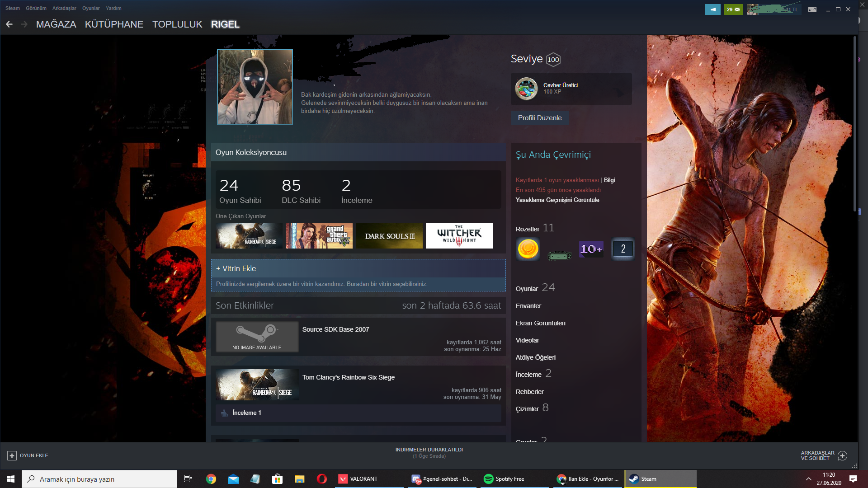Screen dimensions: 868x488
Task: Open the Steam announcements megaphone icon
Action: (712, 9)
